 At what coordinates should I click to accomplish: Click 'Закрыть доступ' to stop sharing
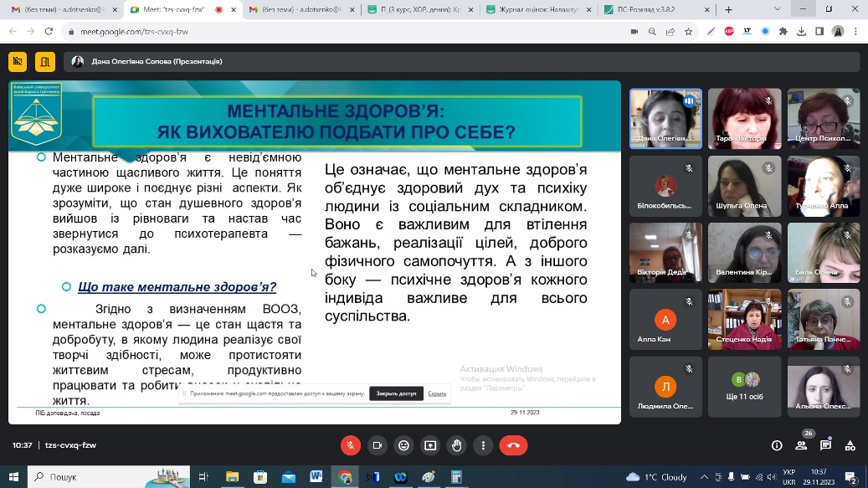397,393
